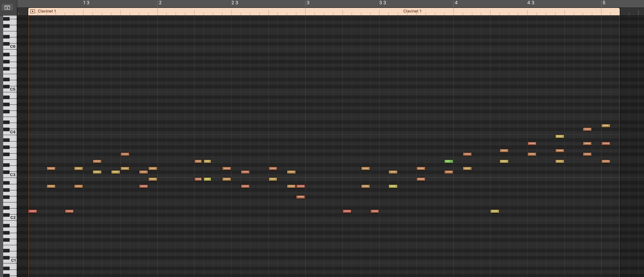
Task: Select the bright green note before bar 4
Action: 449,161
